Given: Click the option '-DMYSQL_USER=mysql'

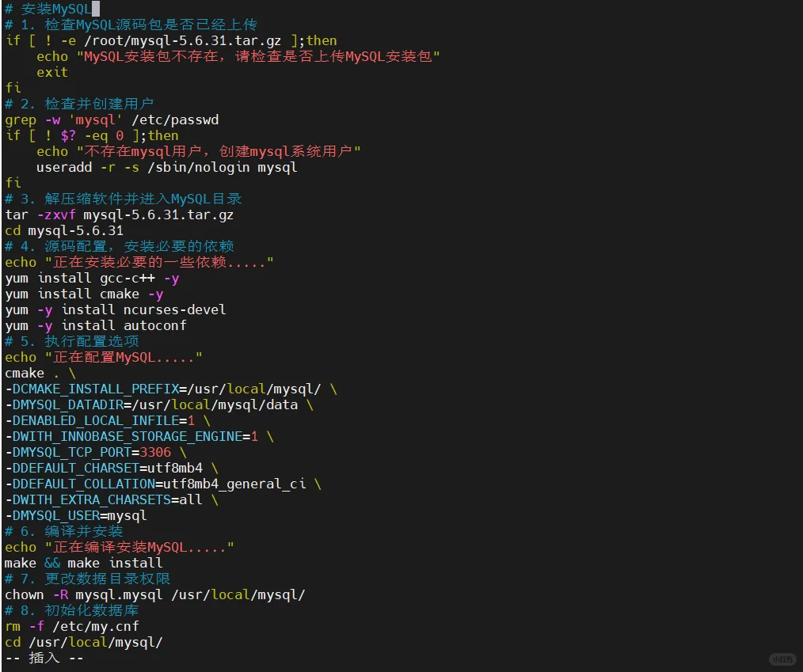Looking at the screenshot, I should point(76,516).
